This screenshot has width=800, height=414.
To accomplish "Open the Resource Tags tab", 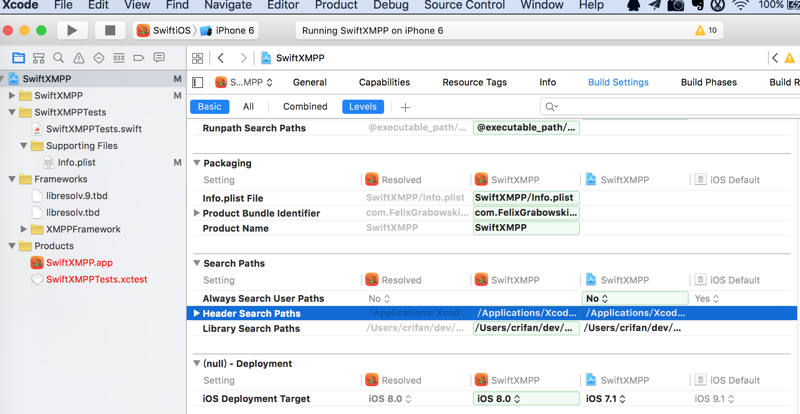I will point(474,82).
